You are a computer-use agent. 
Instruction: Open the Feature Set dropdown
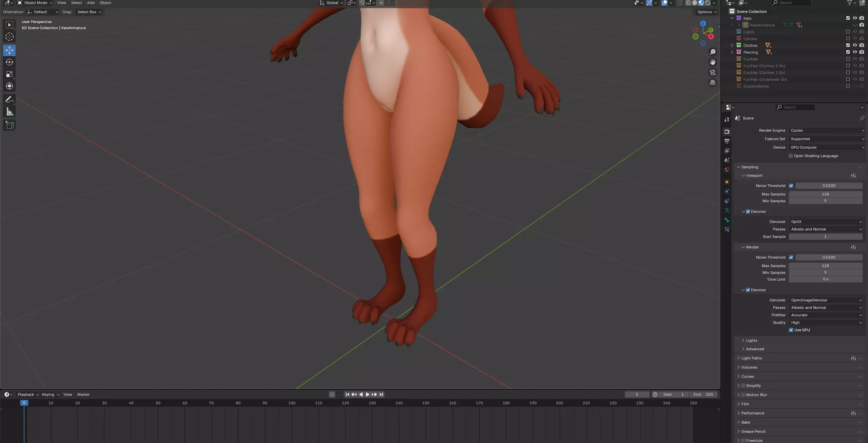(x=827, y=139)
